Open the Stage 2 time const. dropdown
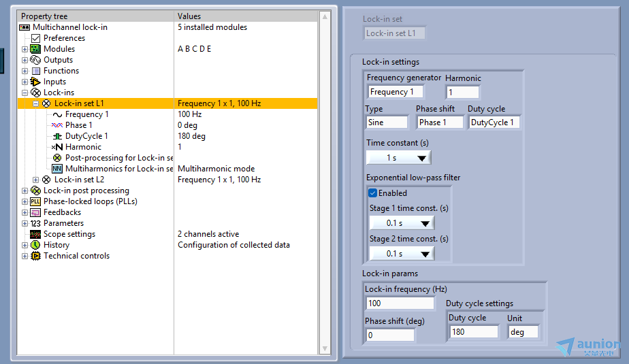Viewport: 629px width, 364px height. [x=401, y=254]
